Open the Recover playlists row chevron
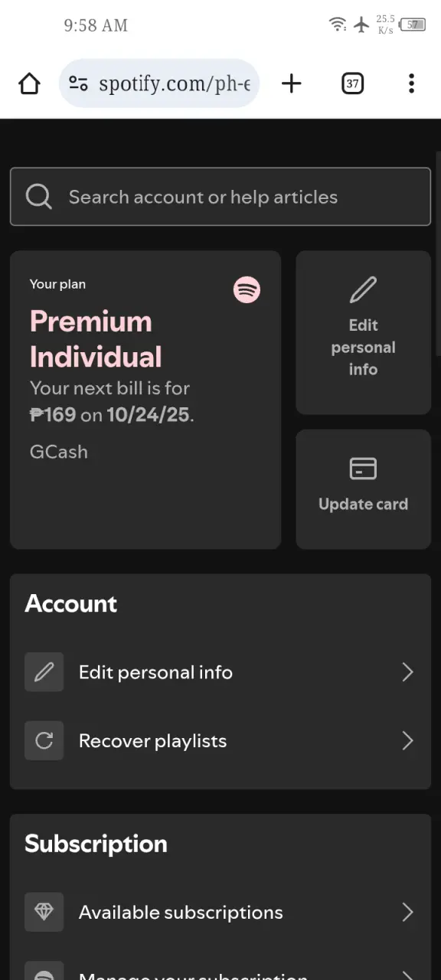This screenshot has width=441, height=980. [407, 741]
